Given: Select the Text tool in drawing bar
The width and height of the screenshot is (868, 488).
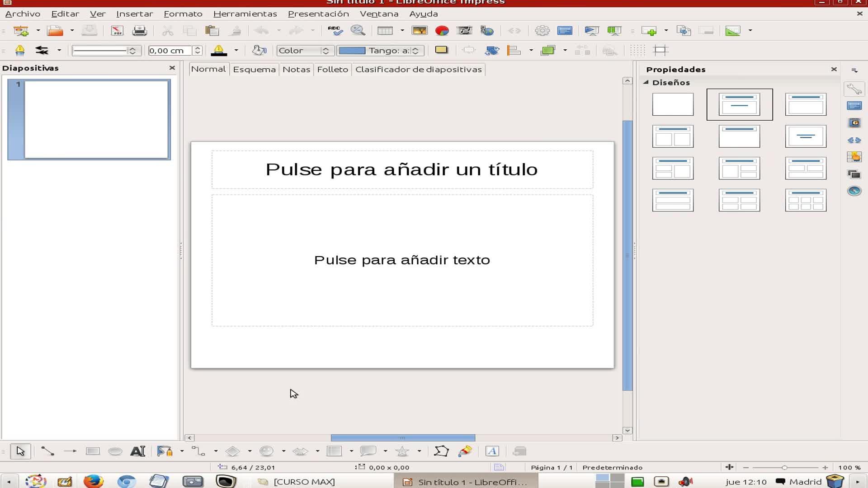Looking at the screenshot, I should (138, 451).
